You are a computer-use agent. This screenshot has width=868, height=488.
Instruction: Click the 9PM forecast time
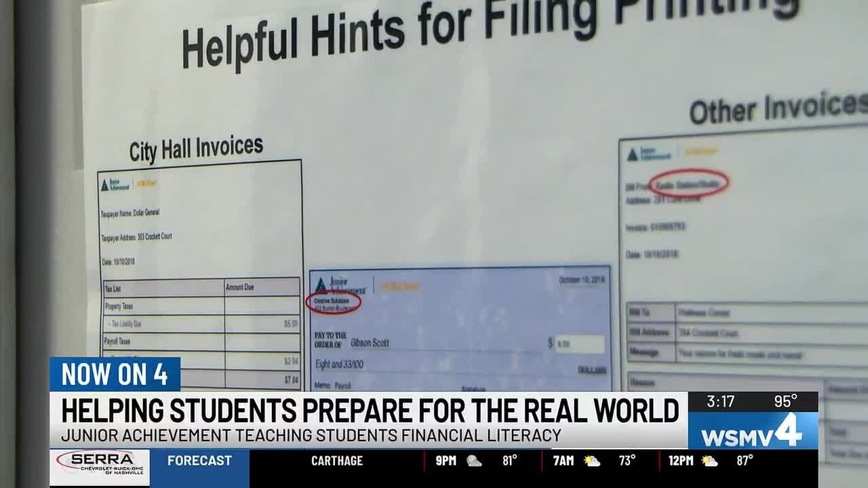[x=446, y=461]
